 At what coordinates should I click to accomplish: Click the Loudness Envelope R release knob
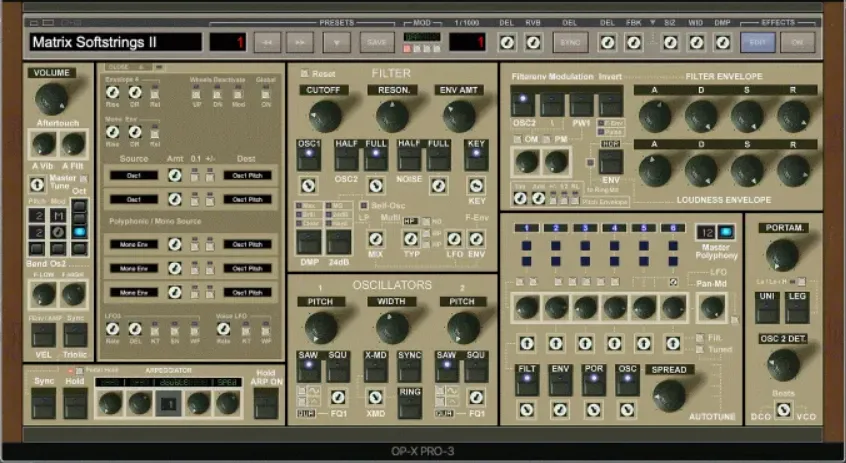(x=793, y=170)
